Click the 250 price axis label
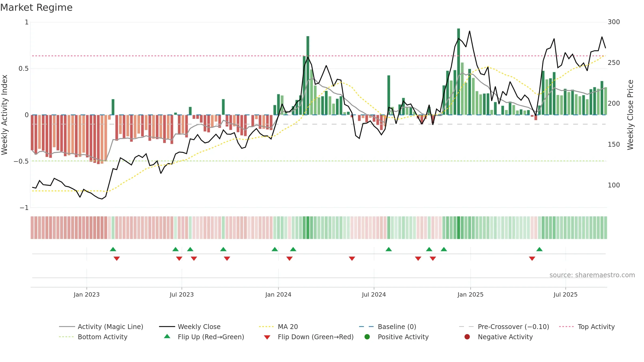 [614, 63]
